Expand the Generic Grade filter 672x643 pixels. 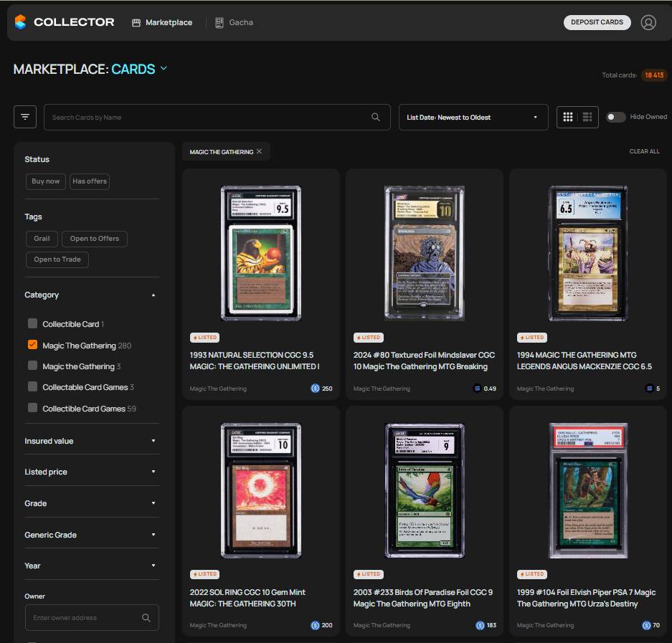click(x=91, y=535)
